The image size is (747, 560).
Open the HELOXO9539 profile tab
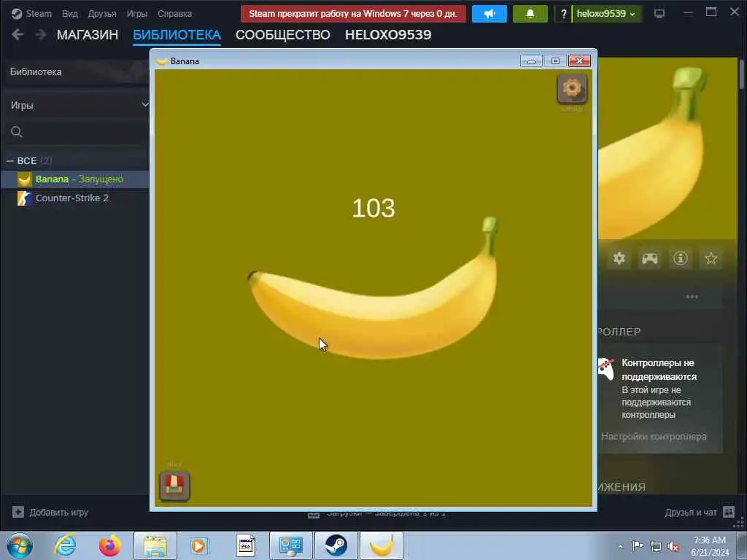pyautogui.click(x=388, y=35)
